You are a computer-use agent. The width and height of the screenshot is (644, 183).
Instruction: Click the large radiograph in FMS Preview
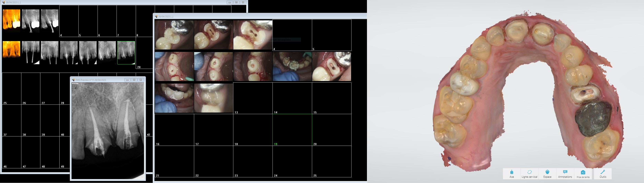click(x=108, y=130)
